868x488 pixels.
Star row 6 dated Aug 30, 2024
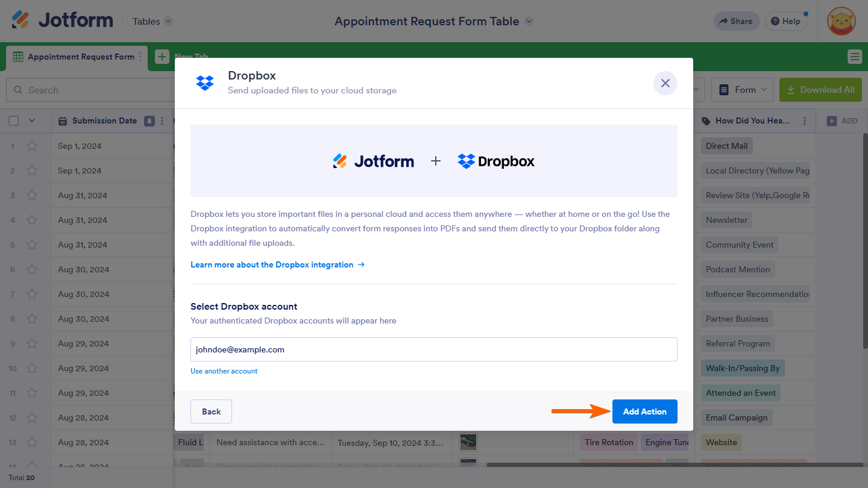32,269
